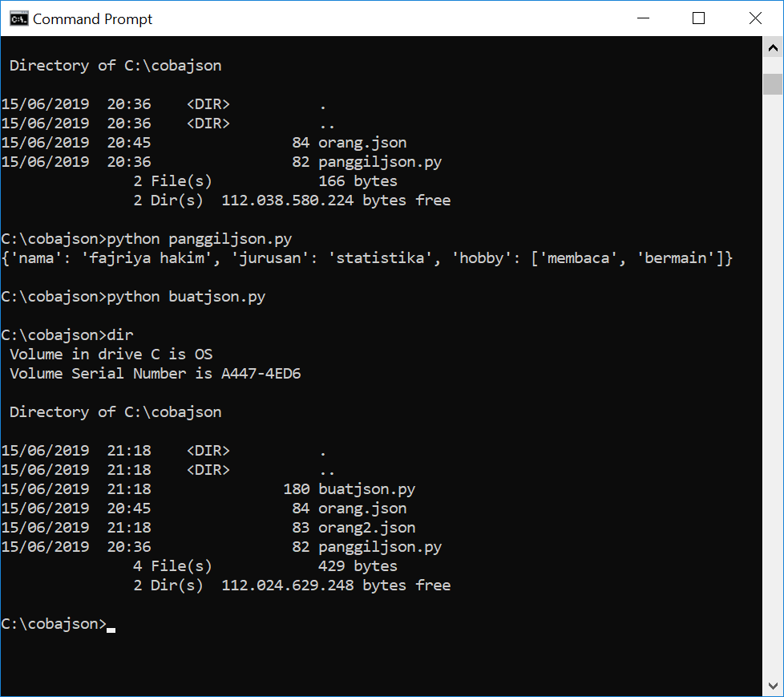
Task: Click the scrollbar up arrow
Action: [773, 46]
